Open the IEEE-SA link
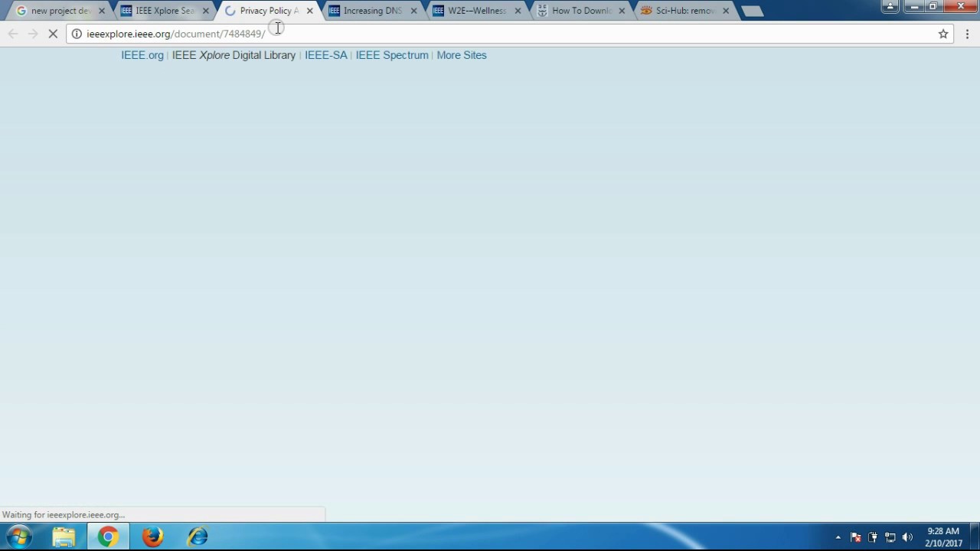The height and width of the screenshot is (551, 980). pos(326,55)
